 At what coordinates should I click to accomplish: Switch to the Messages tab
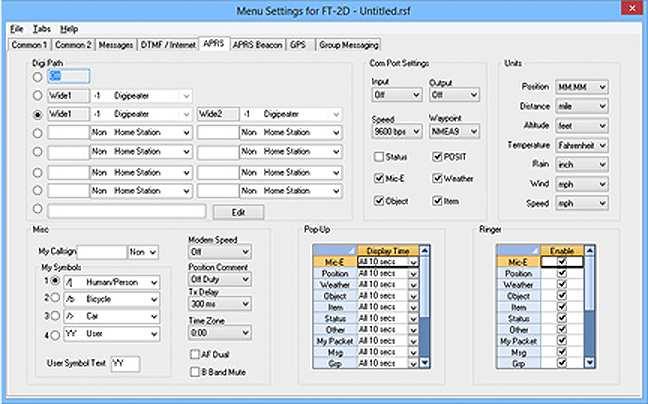tap(116, 45)
